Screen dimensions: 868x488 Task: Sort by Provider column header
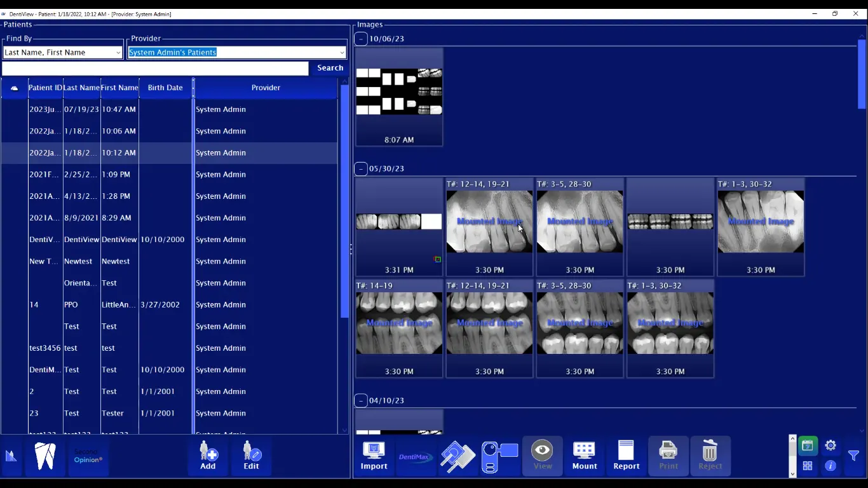(266, 88)
